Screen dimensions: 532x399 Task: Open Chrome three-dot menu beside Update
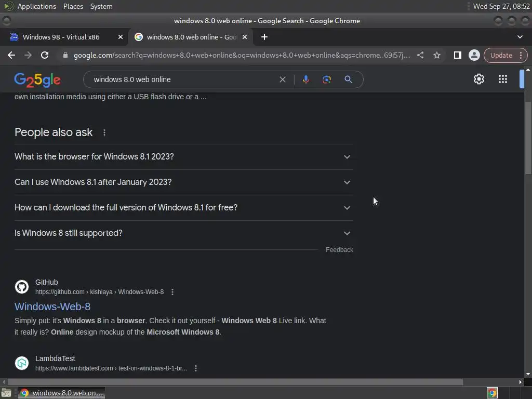tap(521, 55)
